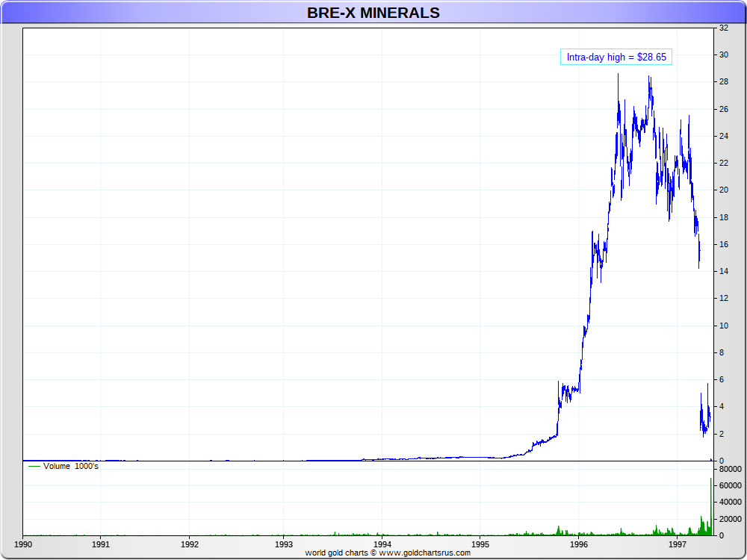Click the 1997 year label
The width and height of the screenshot is (747, 560).
[677, 544]
